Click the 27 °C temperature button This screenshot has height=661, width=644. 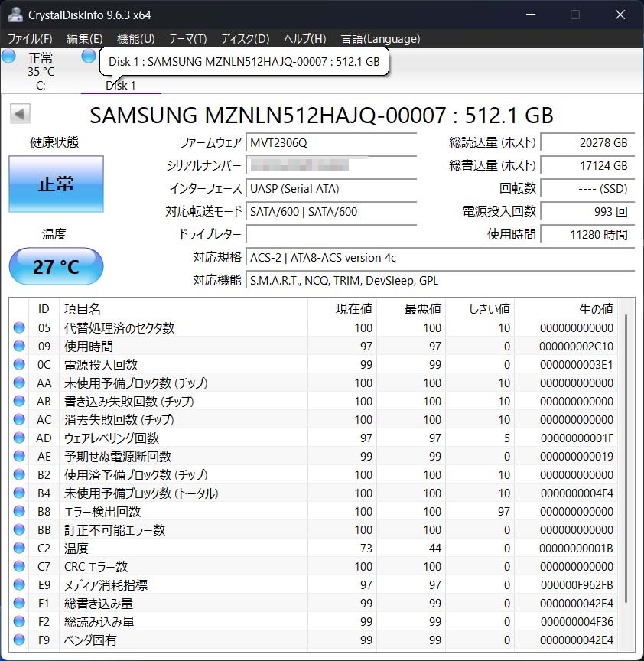tap(56, 266)
